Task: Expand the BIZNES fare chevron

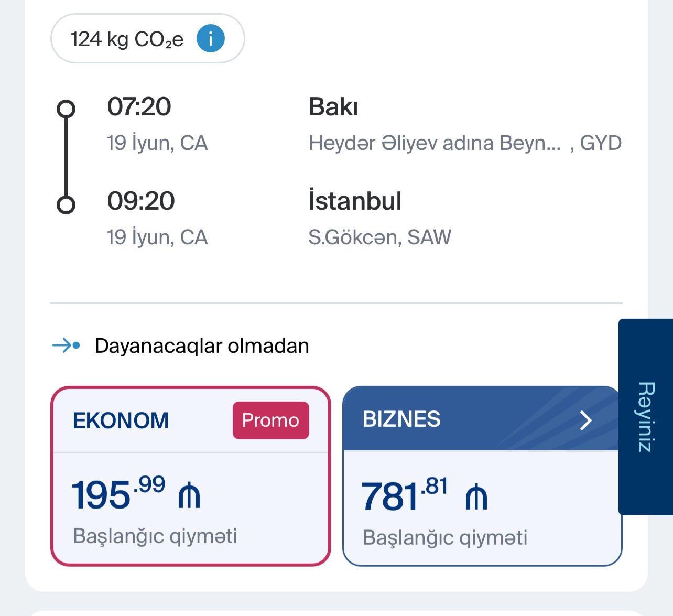Action: [x=585, y=420]
